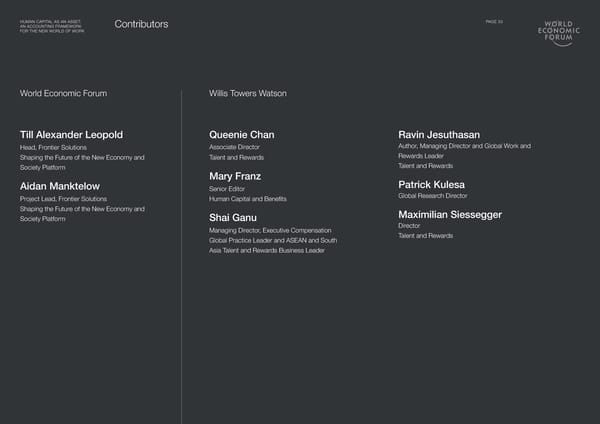Click the name 'Aidan Manktelow'
600x424 pixels.
(x=60, y=186)
